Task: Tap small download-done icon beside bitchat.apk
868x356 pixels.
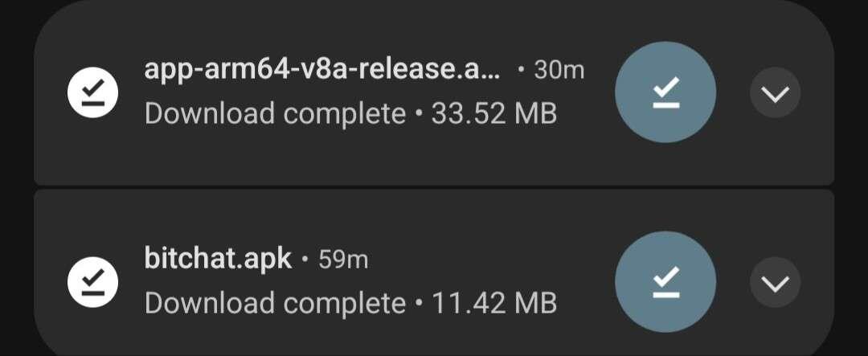Action: point(92,282)
